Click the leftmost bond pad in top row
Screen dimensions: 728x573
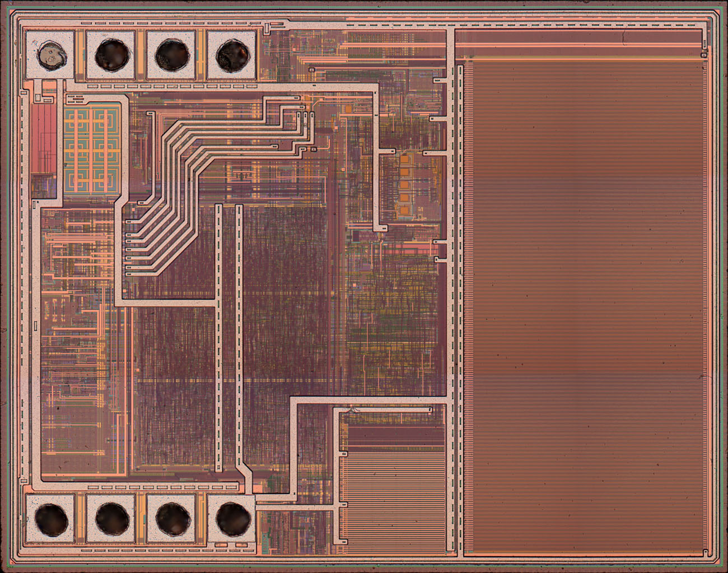pos(50,55)
